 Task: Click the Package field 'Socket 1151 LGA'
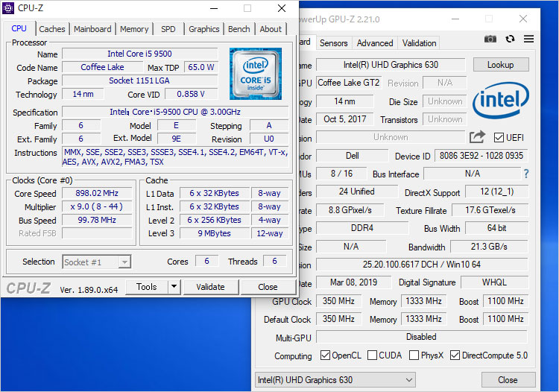tap(140, 80)
